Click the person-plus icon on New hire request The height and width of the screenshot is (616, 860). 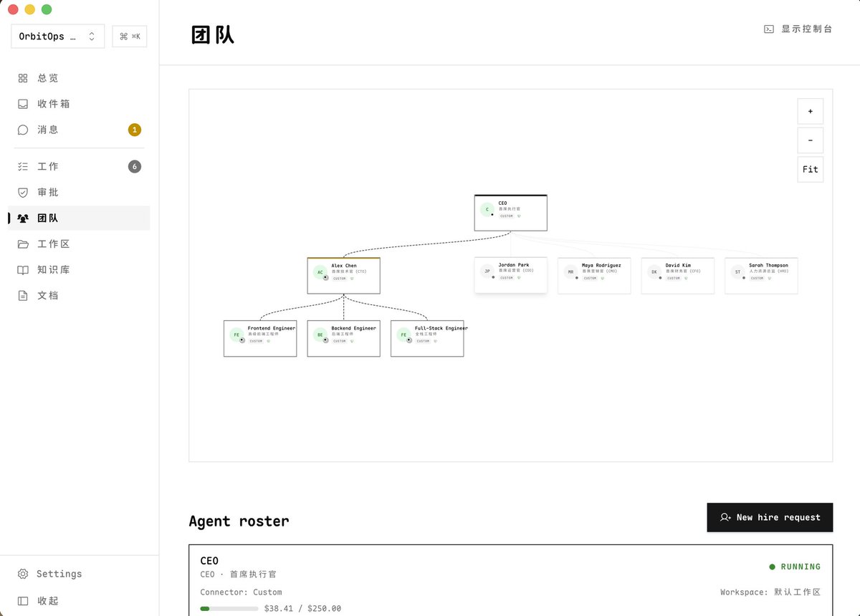tap(726, 517)
